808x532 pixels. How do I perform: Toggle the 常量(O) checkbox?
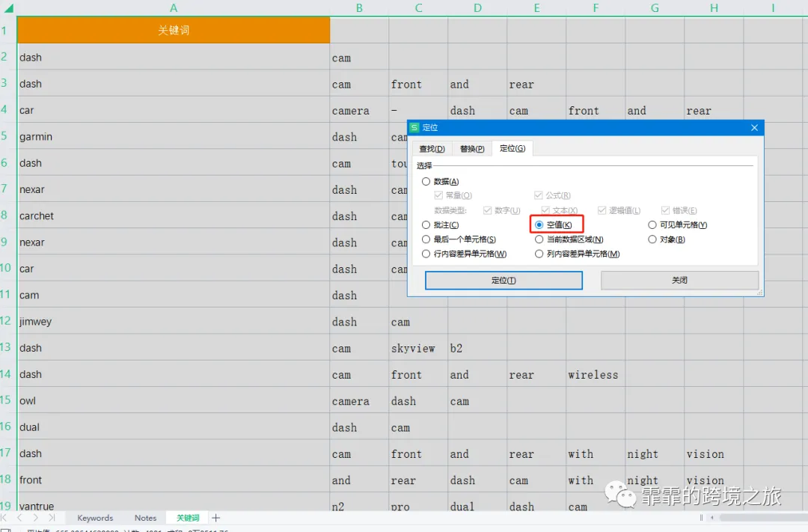(x=438, y=195)
